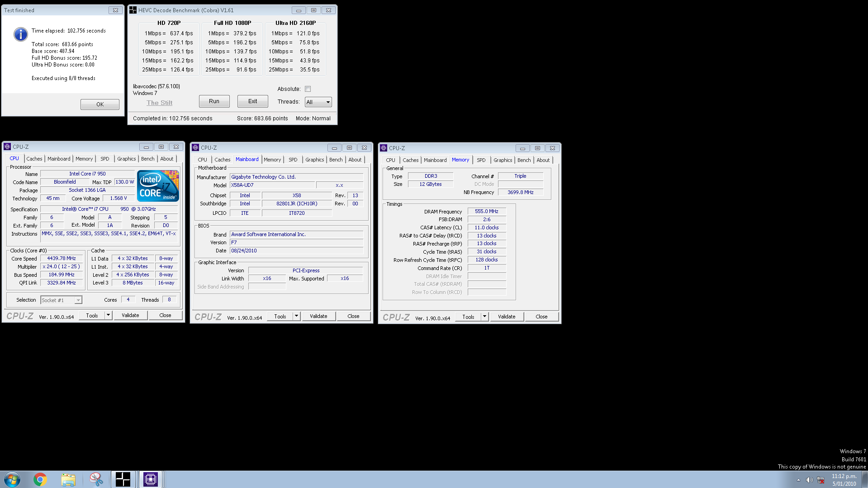Open About tab in Memory CPU-Z

coord(543,160)
